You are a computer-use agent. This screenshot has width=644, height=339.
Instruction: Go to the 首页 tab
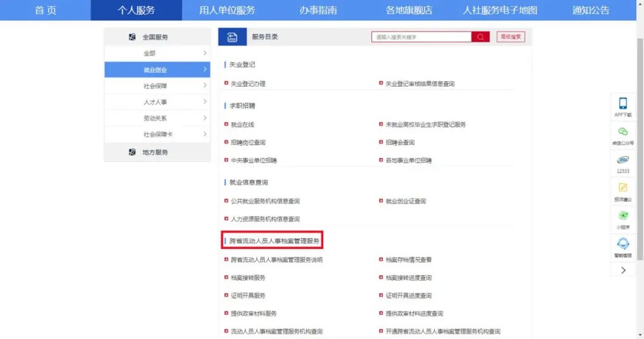[45, 10]
